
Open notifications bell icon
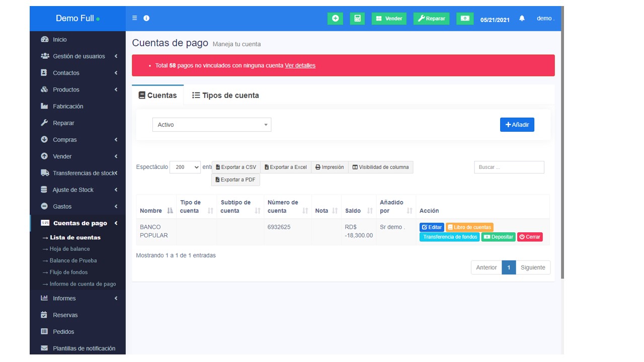click(522, 19)
